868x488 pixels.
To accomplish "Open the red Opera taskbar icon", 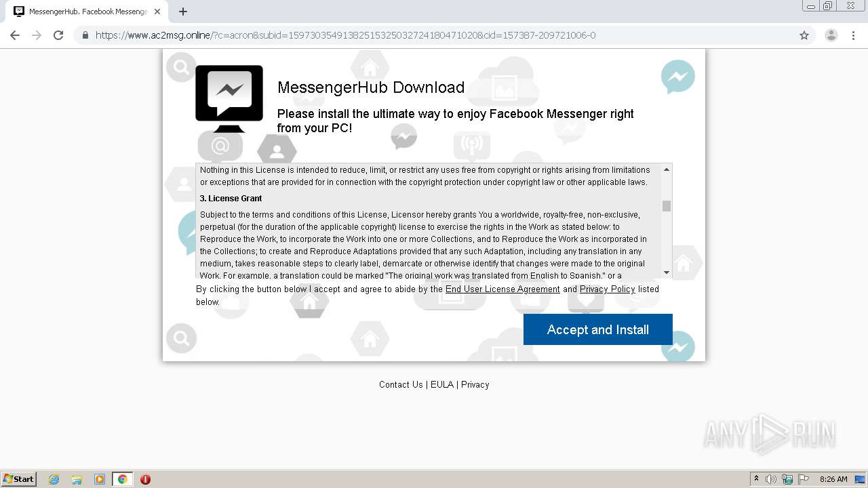I will (x=145, y=479).
